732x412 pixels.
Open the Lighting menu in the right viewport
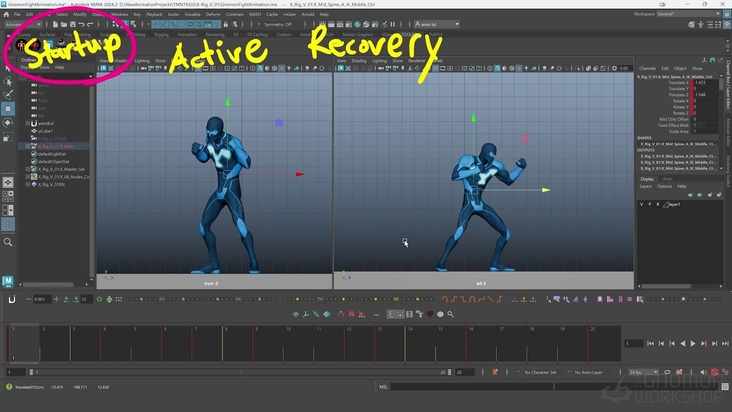pyautogui.click(x=379, y=61)
